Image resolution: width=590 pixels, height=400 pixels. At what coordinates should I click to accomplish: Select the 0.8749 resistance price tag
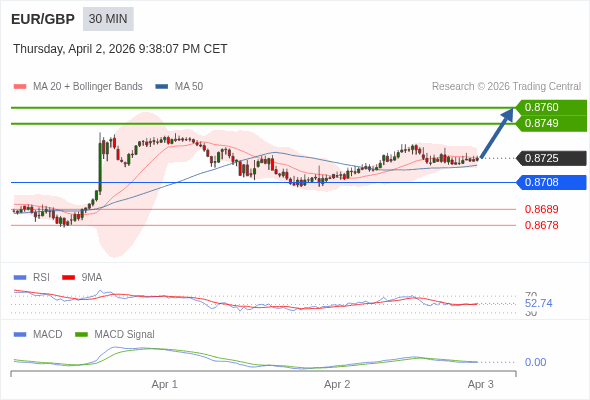[x=552, y=123]
